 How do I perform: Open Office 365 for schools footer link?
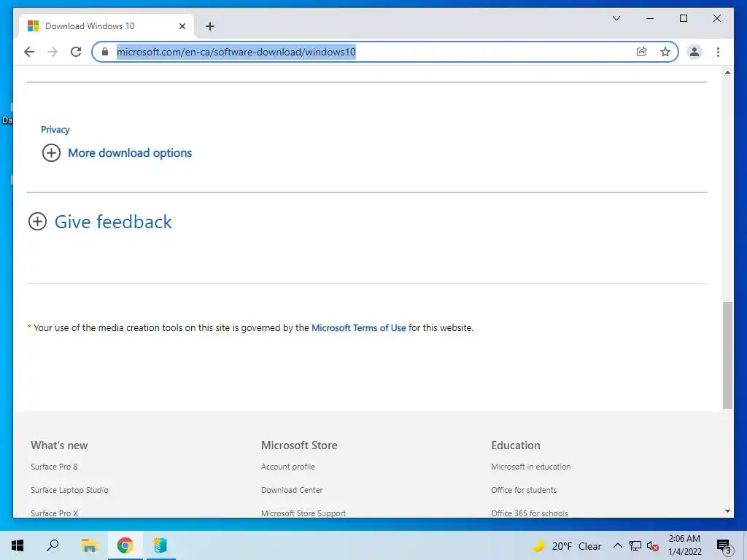coord(530,513)
